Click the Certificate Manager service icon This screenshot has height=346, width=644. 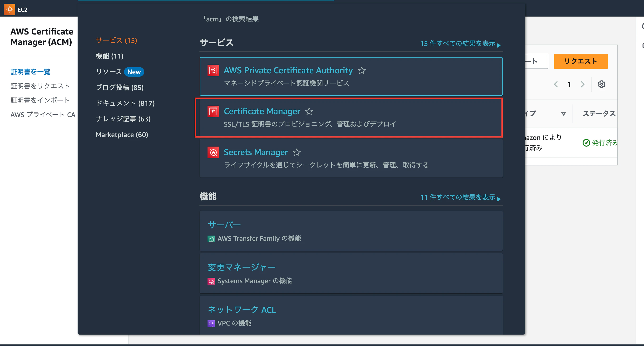(213, 111)
